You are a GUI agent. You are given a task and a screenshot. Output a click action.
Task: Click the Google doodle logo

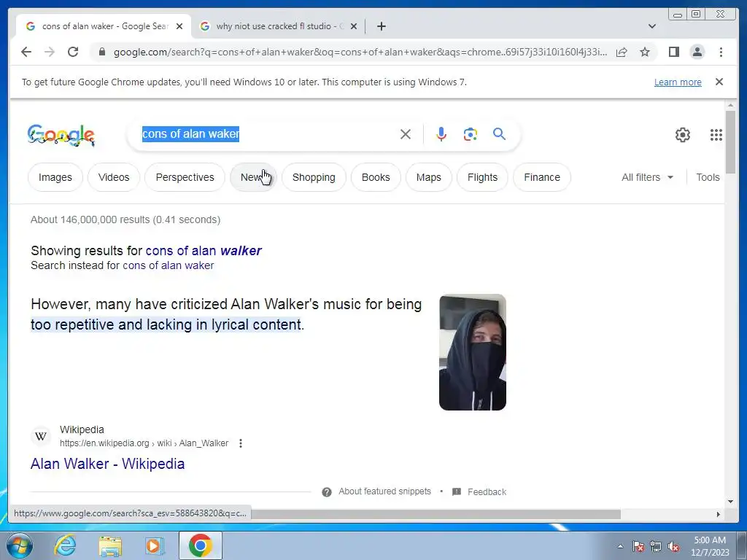(61, 135)
